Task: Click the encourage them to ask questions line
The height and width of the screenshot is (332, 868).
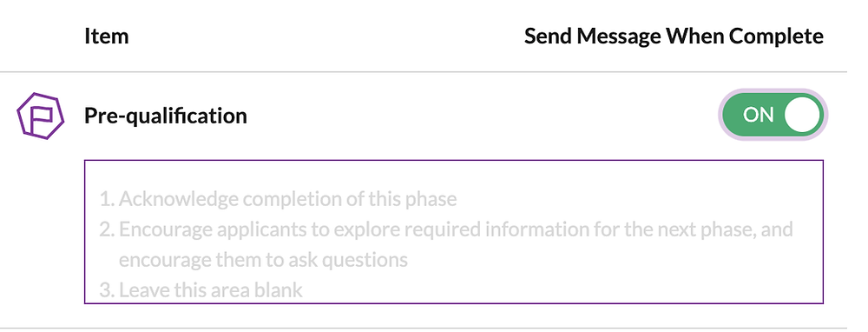Action: click(x=264, y=260)
